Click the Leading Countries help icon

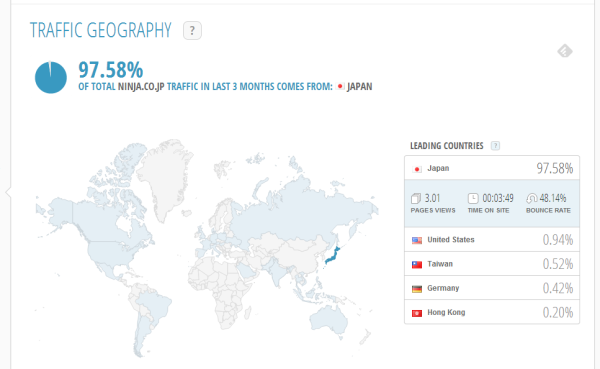point(495,146)
